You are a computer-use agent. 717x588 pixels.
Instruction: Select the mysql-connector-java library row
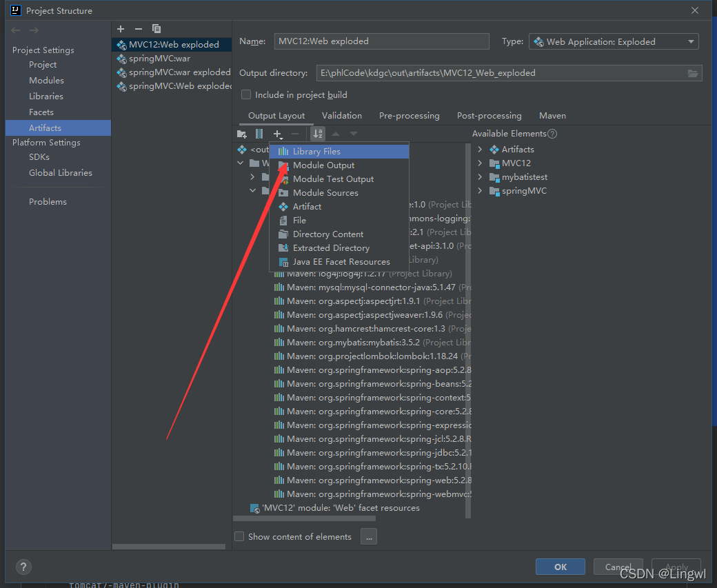click(372, 287)
